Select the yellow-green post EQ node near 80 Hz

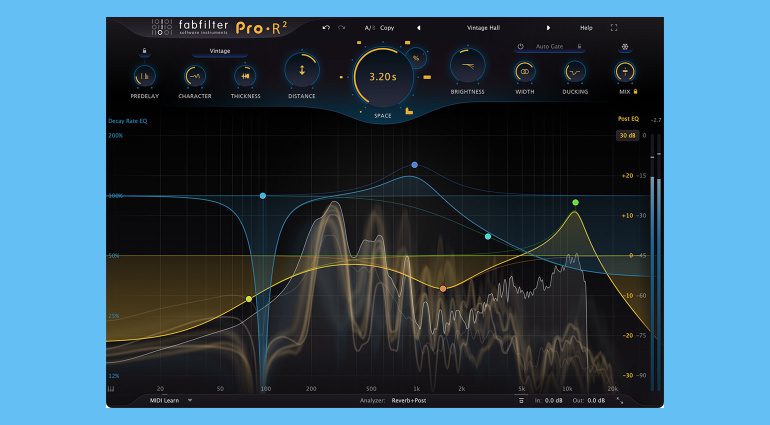pos(249,299)
